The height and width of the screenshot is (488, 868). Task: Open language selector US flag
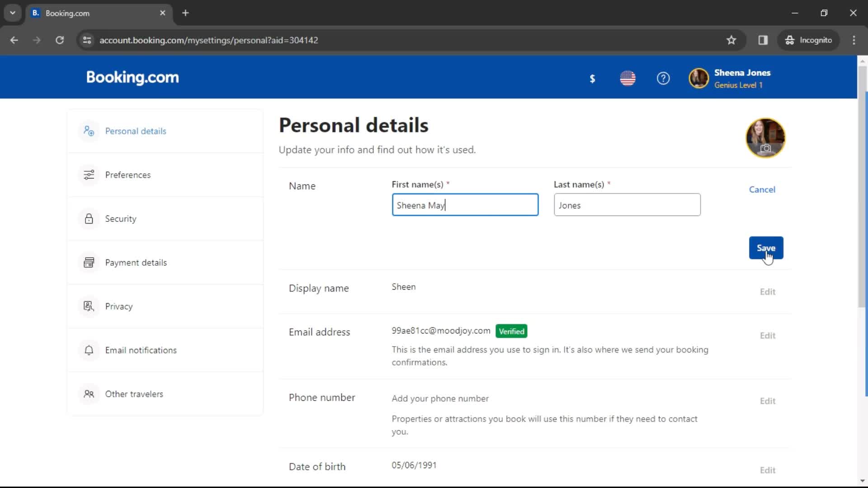click(627, 79)
